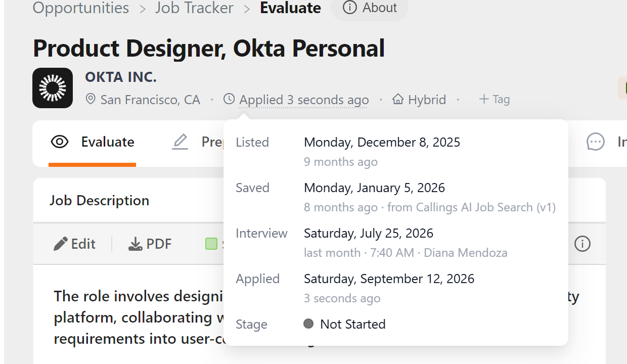
Task: Click the house icon beside Hybrid
Action: [398, 99]
